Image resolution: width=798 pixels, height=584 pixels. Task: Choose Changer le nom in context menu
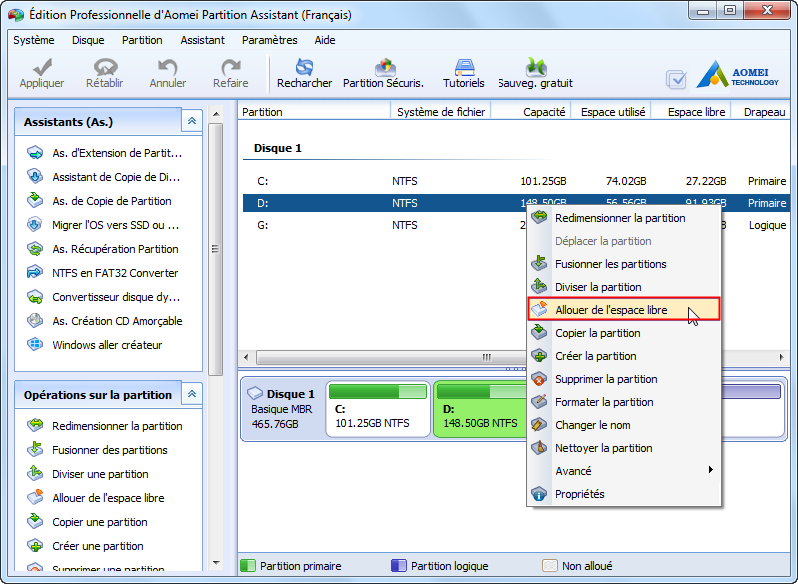(x=624, y=425)
